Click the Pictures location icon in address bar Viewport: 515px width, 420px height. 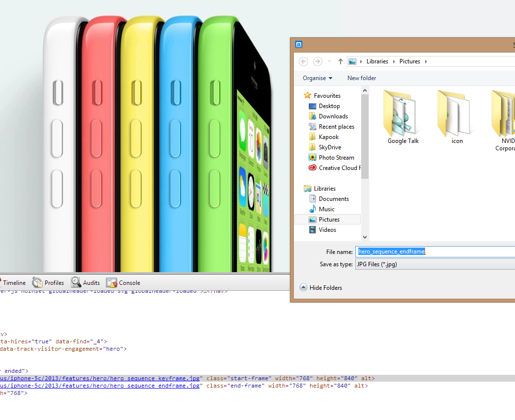pos(352,61)
